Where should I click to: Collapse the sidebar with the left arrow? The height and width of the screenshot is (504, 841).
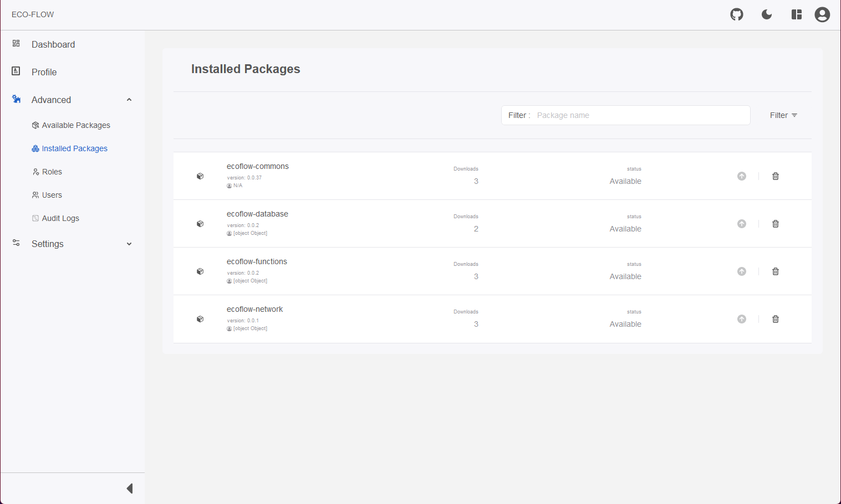[x=130, y=488]
